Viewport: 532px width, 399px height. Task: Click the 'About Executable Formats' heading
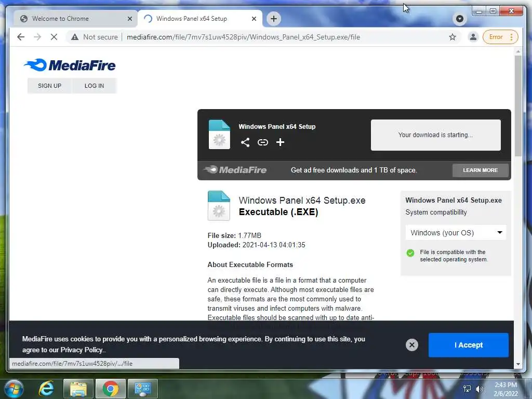[x=250, y=264]
